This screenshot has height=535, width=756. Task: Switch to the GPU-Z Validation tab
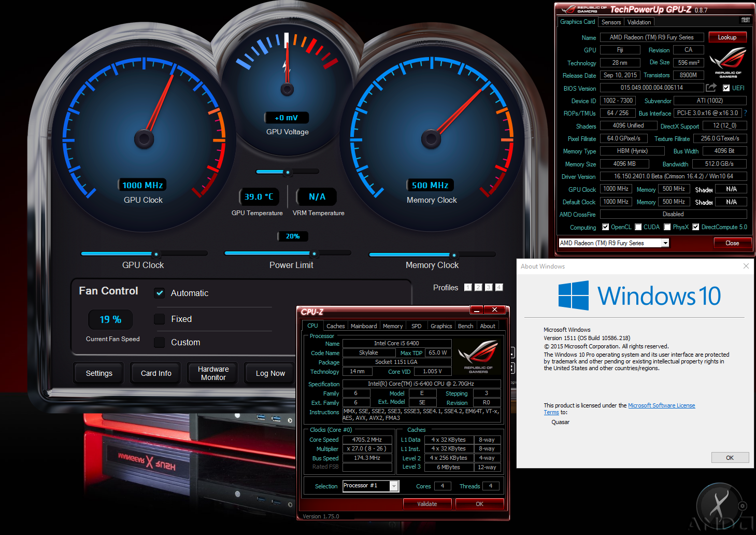point(639,22)
